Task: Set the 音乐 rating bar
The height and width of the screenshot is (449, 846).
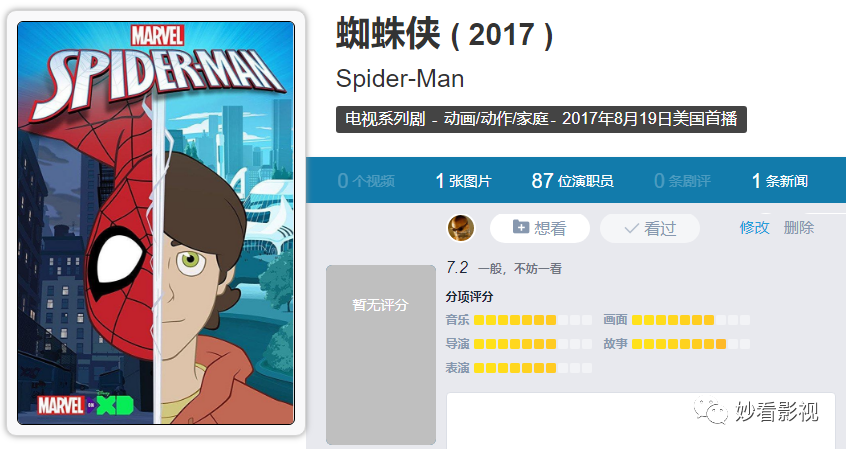Action: [x=533, y=320]
